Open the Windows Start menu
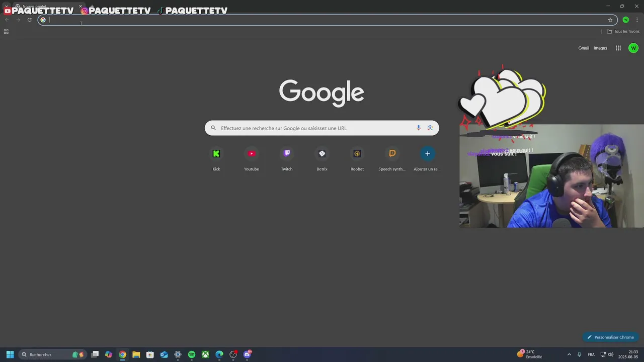The image size is (644, 362). [10, 354]
